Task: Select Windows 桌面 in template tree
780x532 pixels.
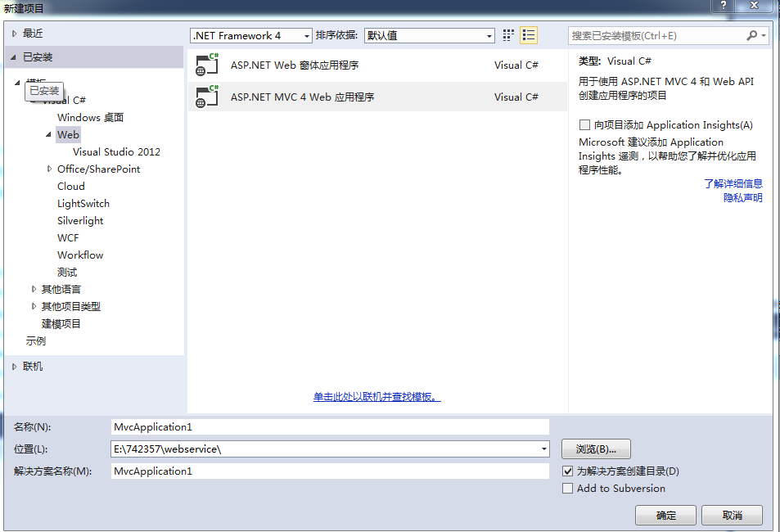Action: coord(90,117)
